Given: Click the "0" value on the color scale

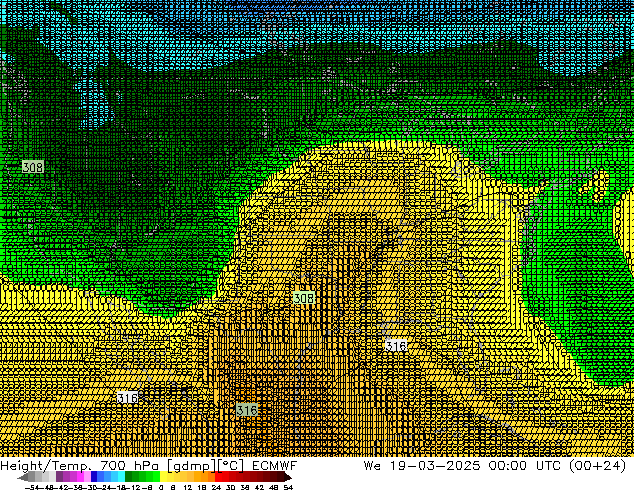Looking at the screenshot, I should pos(161,487).
